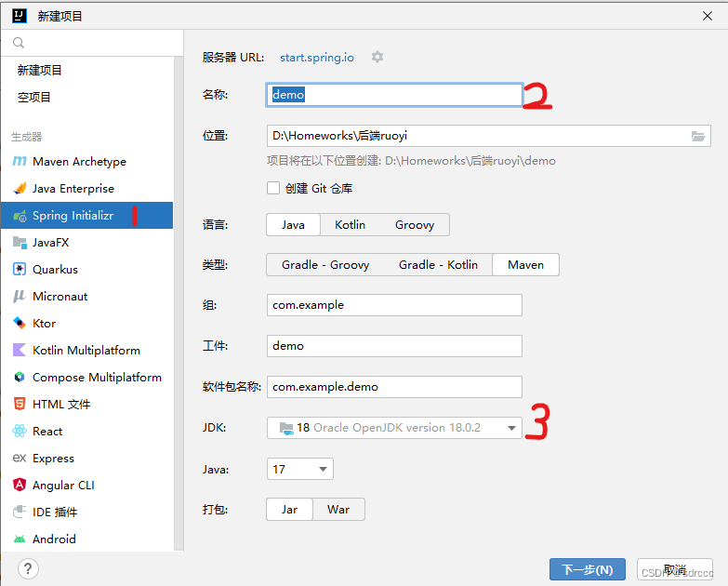Click the generator search box

92,43
